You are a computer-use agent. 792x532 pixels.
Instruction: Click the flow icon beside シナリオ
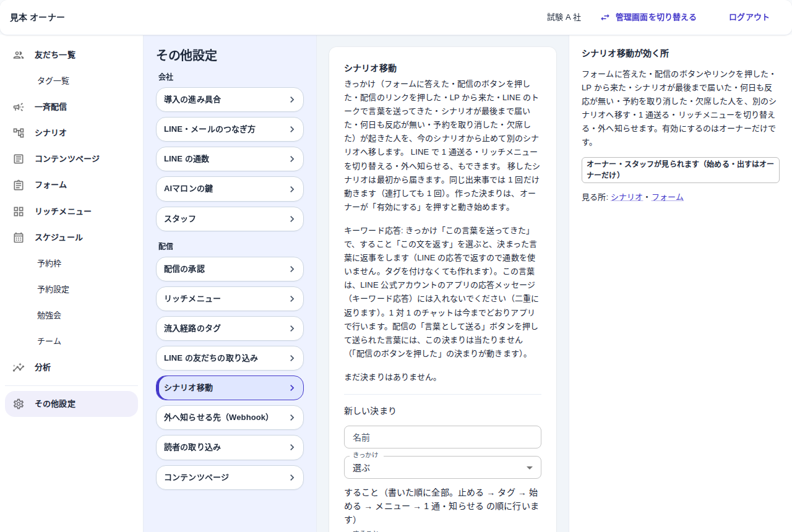(19, 133)
